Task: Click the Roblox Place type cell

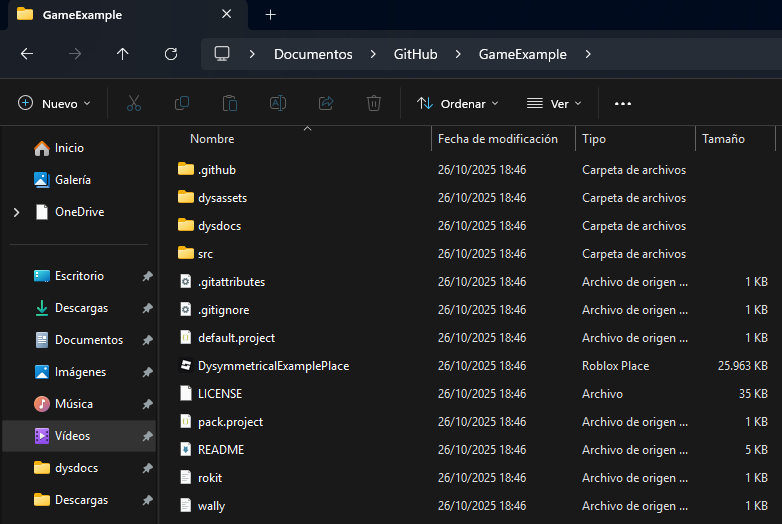Action: pyautogui.click(x=615, y=366)
